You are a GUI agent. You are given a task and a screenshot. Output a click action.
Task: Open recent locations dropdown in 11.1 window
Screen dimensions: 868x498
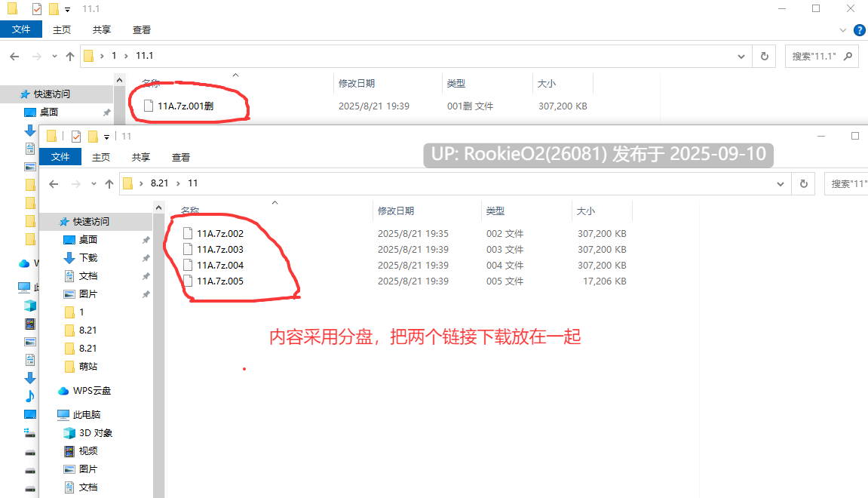click(x=54, y=56)
